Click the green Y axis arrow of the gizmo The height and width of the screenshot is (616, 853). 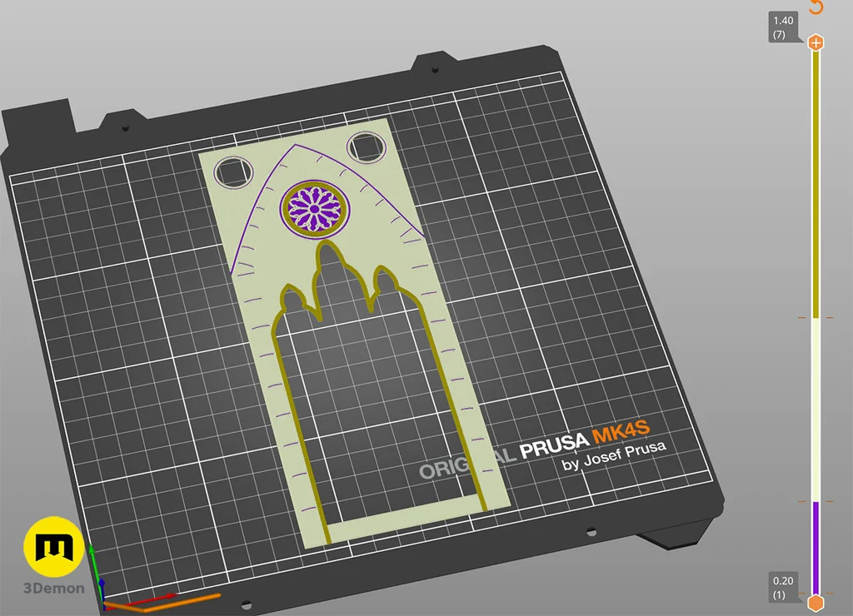tap(93, 564)
